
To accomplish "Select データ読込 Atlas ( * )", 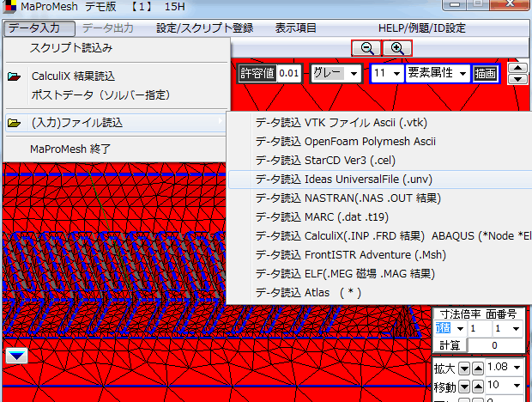I will pyautogui.click(x=380, y=293).
